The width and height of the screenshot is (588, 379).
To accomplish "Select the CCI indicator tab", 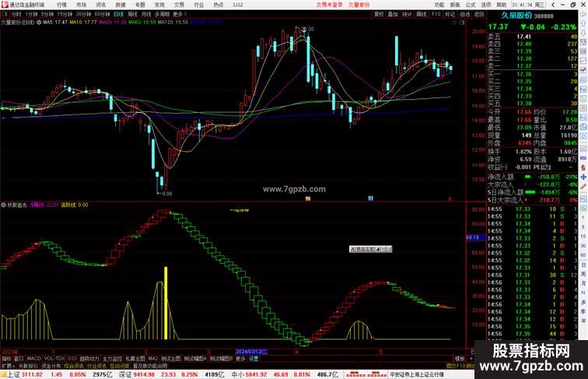I will click(x=72, y=359).
